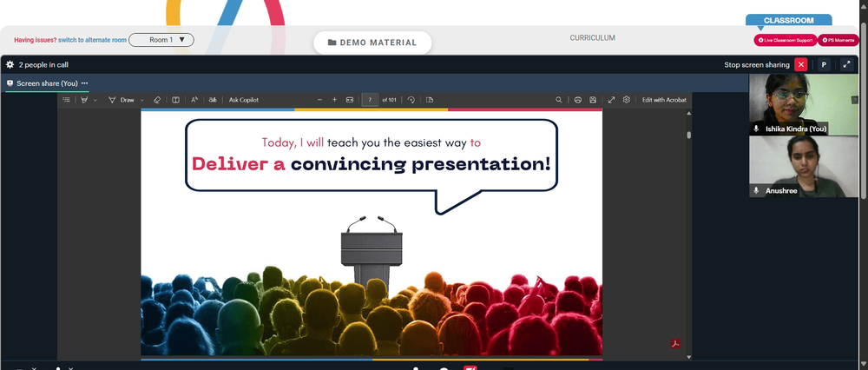The height and width of the screenshot is (370, 868).
Task: Open Ask Copilot
Action: pyautogui.click(x=244, y=100)
